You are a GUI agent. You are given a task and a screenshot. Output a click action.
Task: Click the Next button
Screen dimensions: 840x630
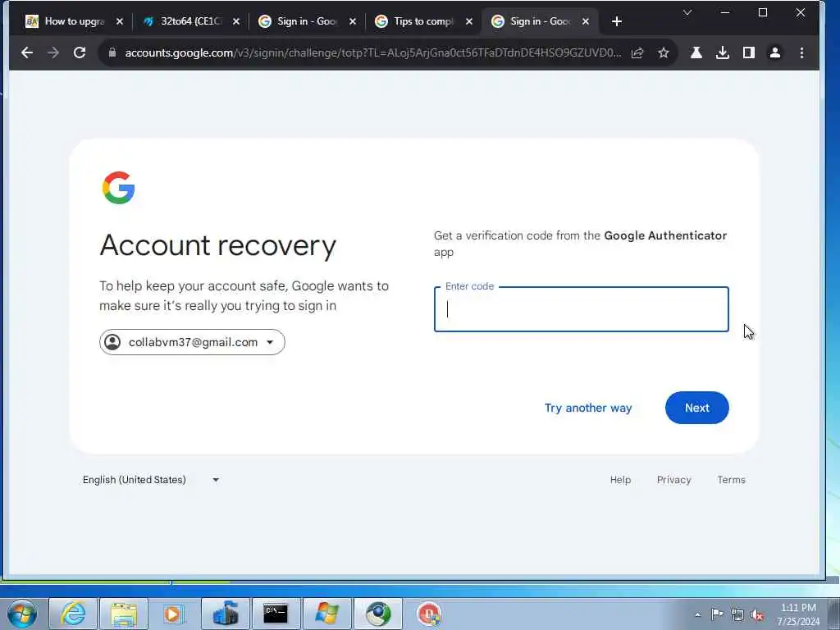[697, 408]
